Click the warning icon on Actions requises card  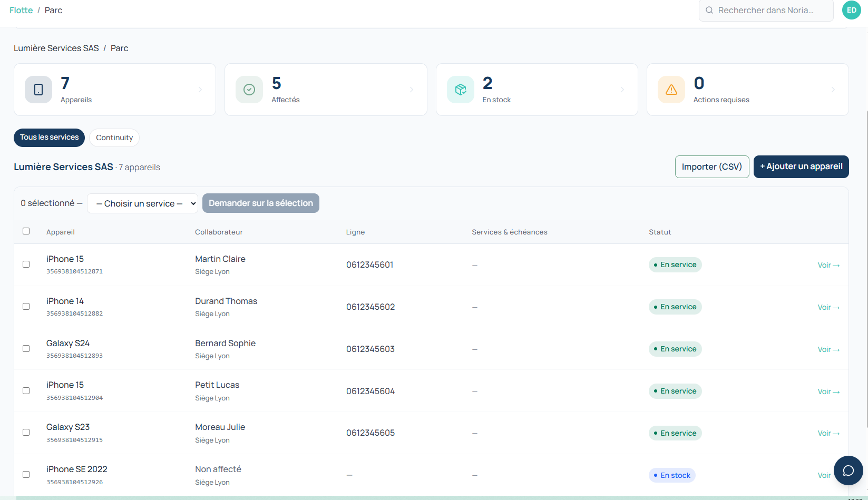click(x=671, y=90)
